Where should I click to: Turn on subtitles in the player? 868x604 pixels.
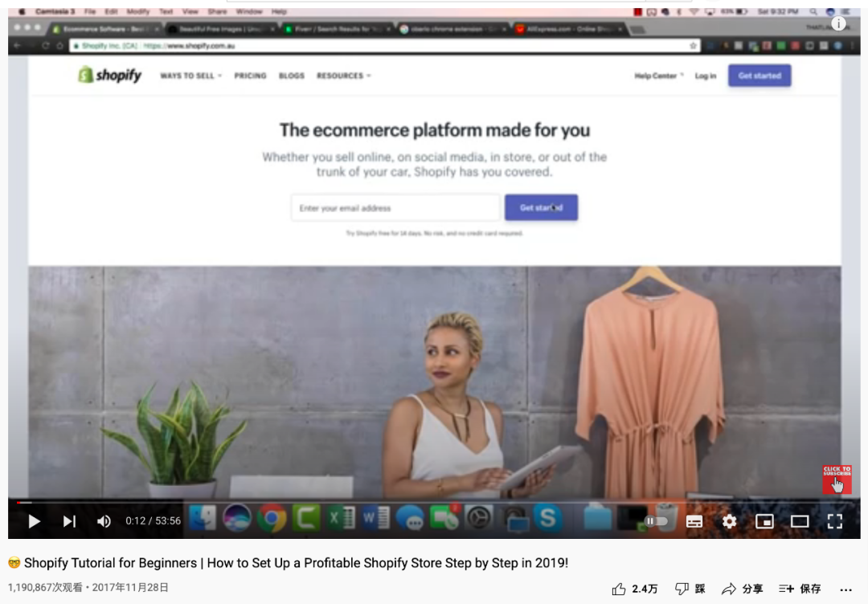[x=694, y=521]
